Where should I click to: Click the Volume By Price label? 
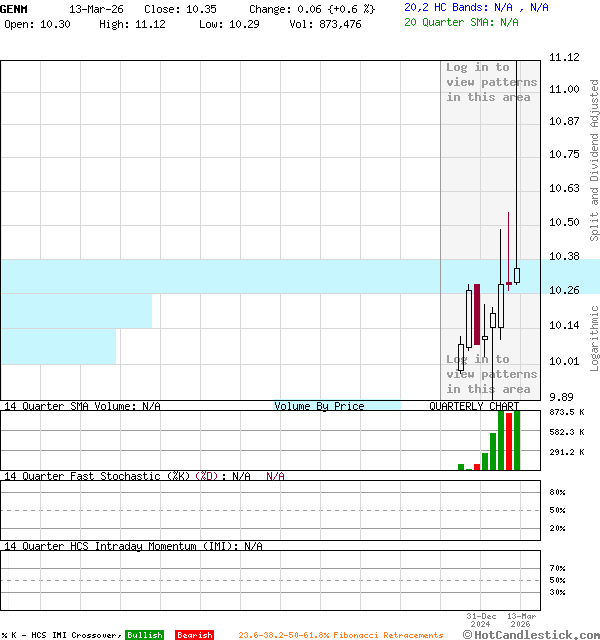319,406
